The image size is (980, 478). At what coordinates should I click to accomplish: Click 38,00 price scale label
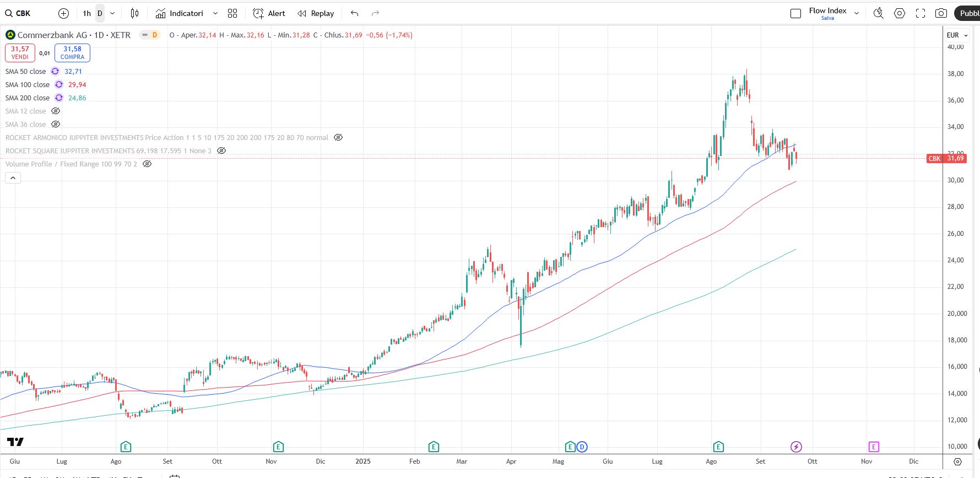point(956,73)
